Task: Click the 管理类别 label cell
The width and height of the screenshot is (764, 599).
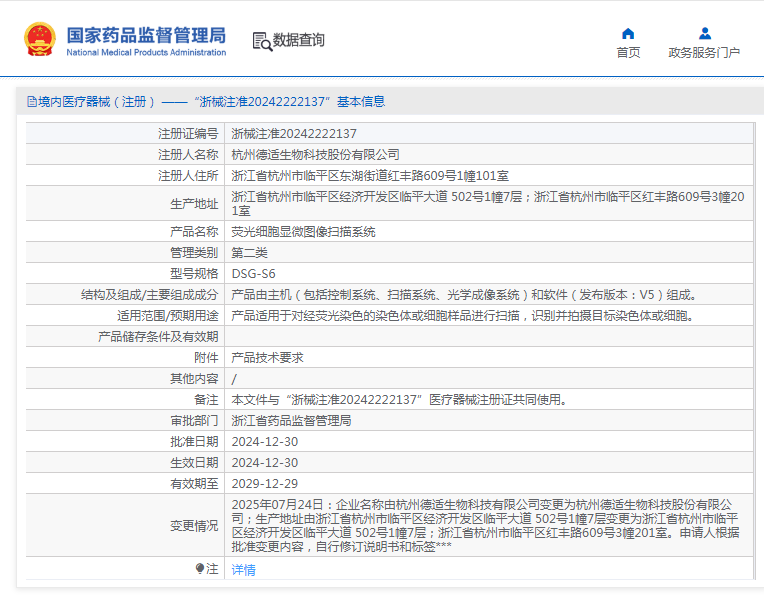Action: pos(125,252)
